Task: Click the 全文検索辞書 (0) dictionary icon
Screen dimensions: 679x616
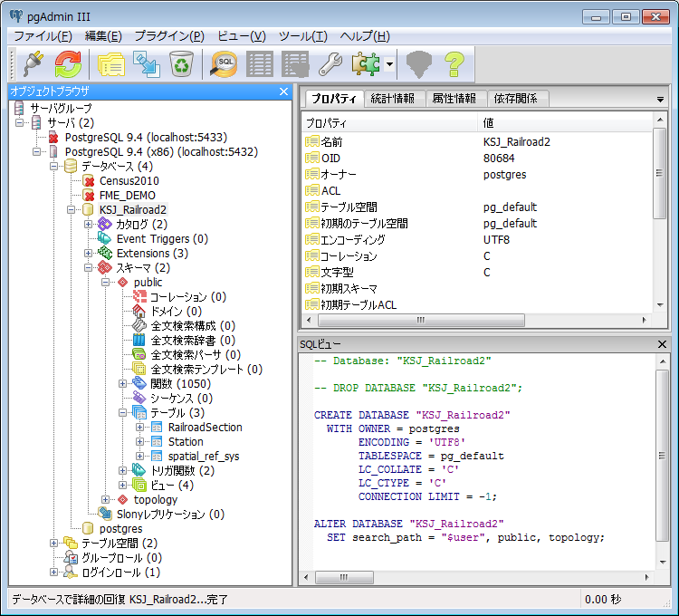Action: pyautogui.click(x=139, y=341)
